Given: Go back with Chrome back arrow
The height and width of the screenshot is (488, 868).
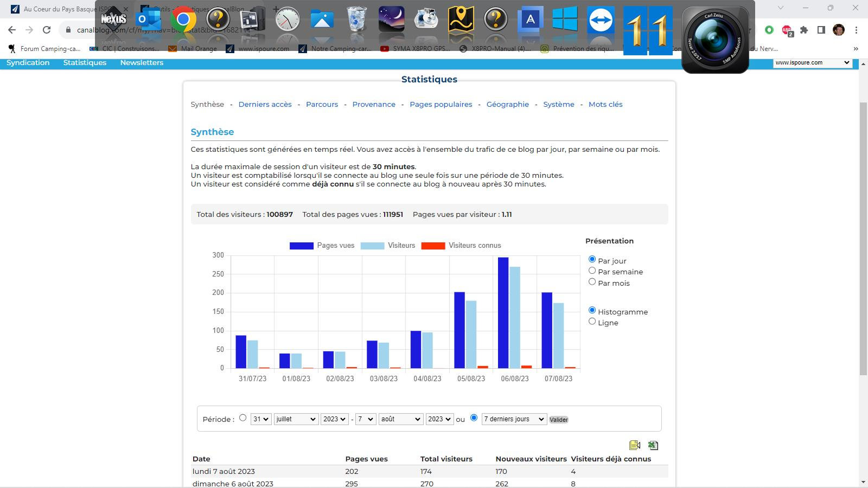Looking at the screenshot, I should click(x=12, y=30).
